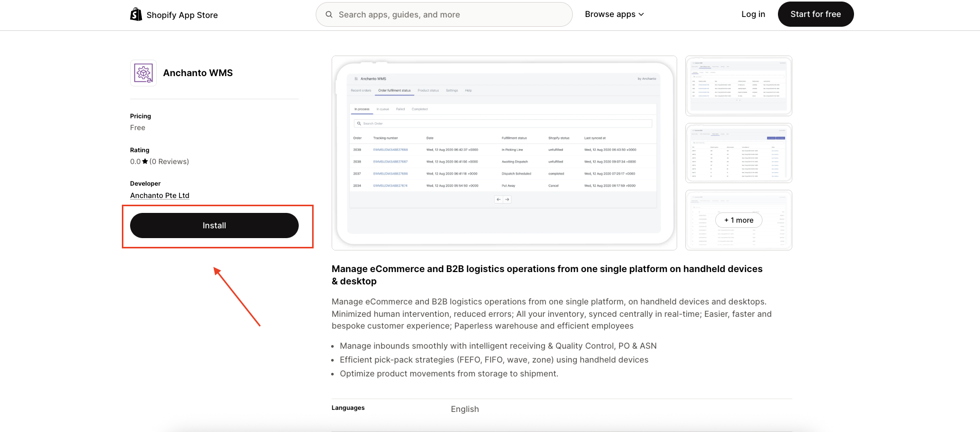Click the Developer label
980x432 pixels.
pos(146,184)
